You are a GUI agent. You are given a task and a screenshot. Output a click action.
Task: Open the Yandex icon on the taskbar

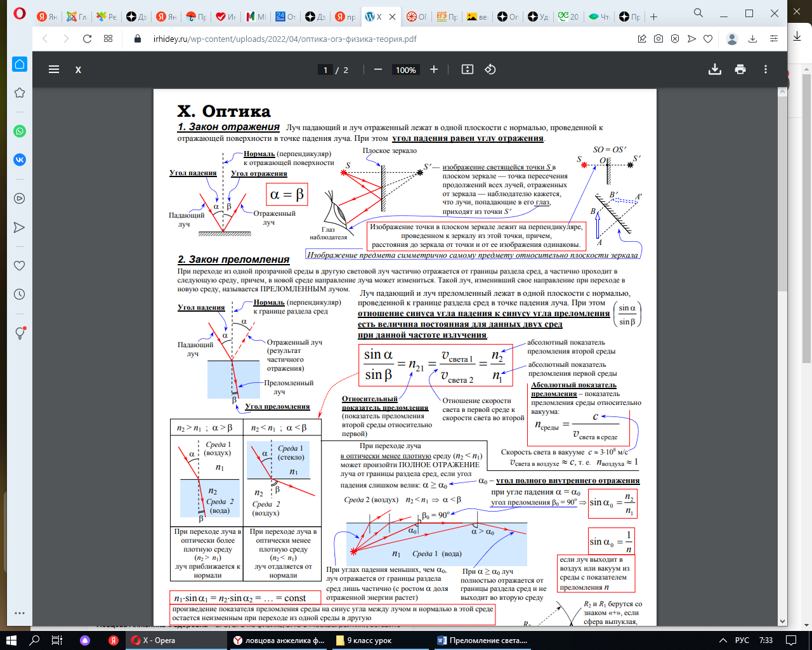pos(113,640)
